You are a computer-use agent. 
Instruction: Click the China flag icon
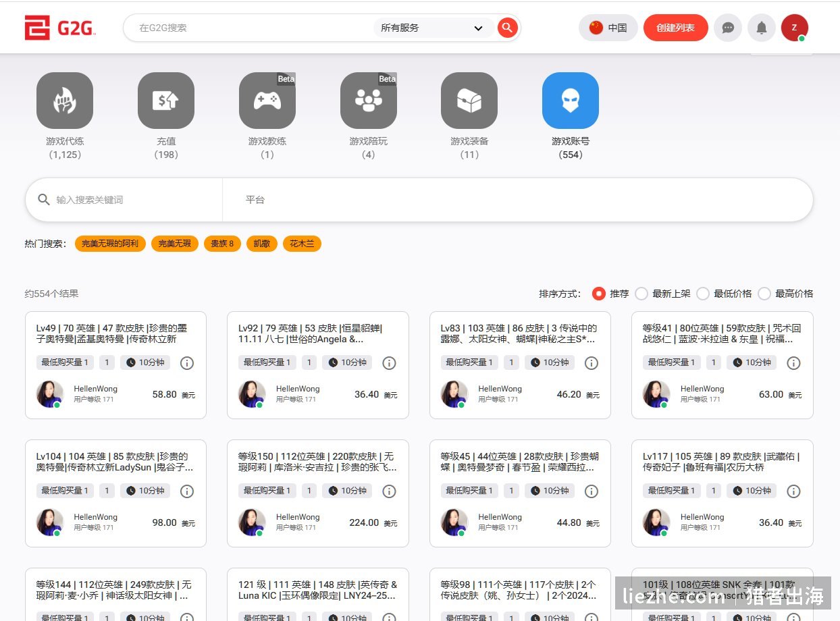(596, 28)
